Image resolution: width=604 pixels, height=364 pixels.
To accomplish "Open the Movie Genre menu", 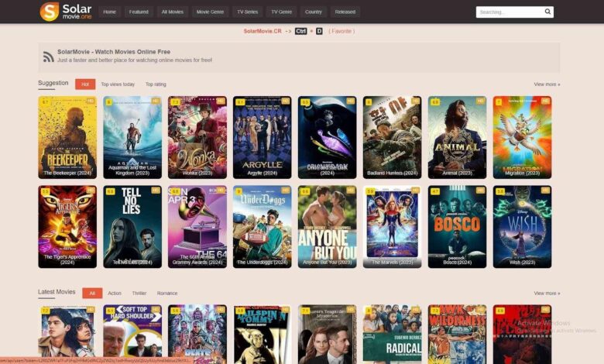I will pyautogui.click(x=210, y=12).
